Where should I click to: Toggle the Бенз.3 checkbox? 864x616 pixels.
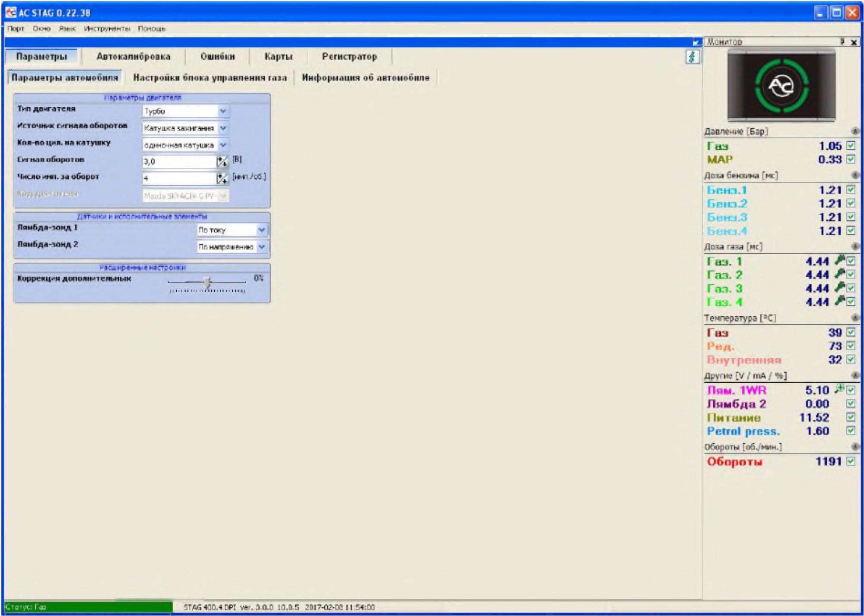pos(851,217)
